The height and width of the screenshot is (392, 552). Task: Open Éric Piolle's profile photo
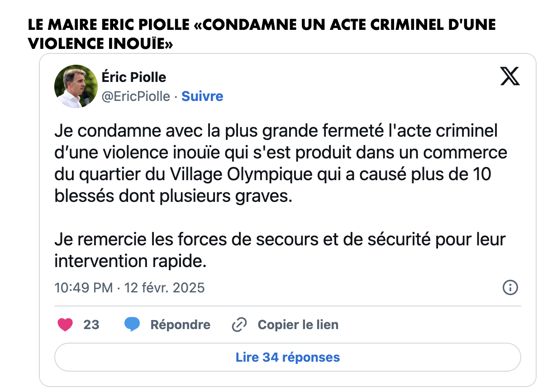coord(76,86)
